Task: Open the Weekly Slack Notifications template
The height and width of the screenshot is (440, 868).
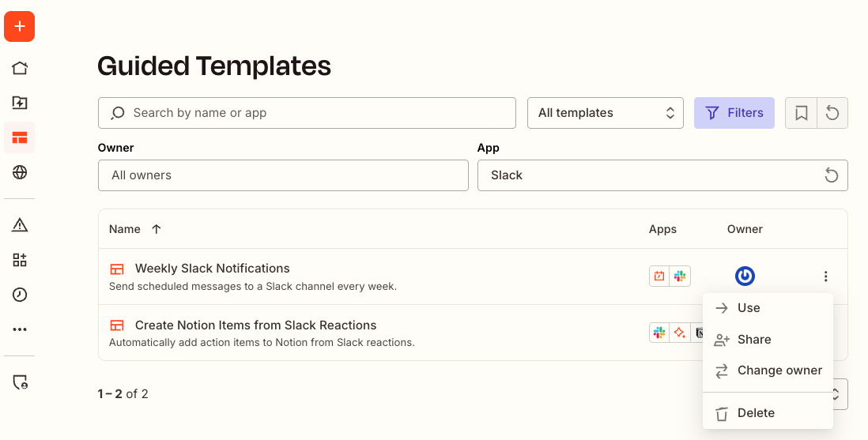Action: (x=212, y=269)
